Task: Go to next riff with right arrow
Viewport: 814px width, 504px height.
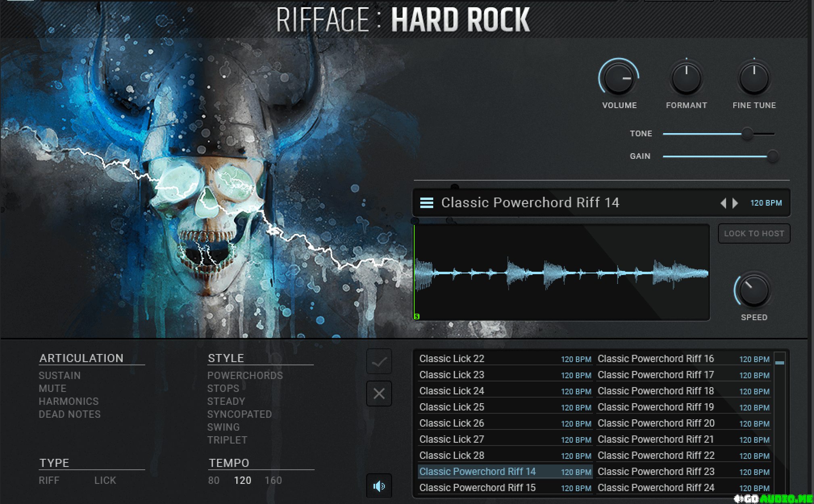Action: pyautogui.click(x=735, y=203)
